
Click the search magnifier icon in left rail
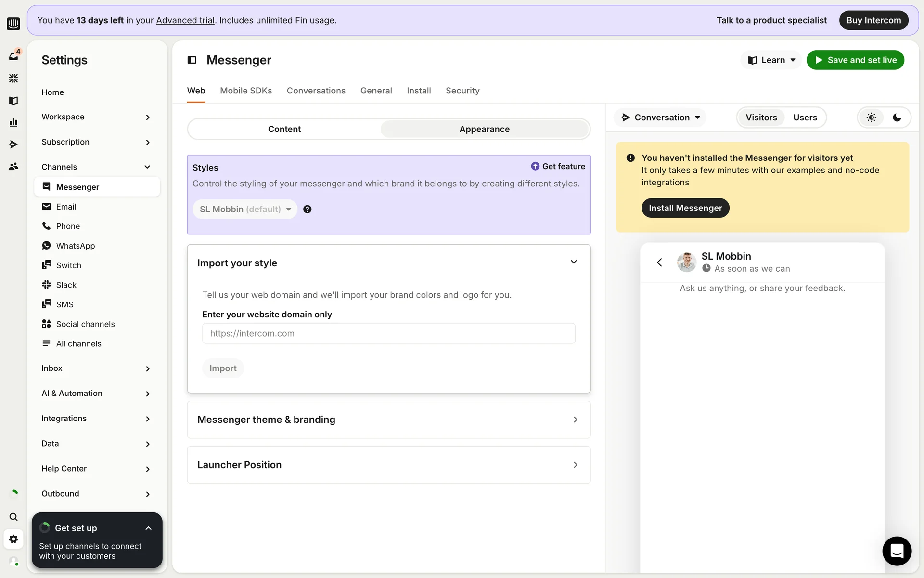[13, 517]
